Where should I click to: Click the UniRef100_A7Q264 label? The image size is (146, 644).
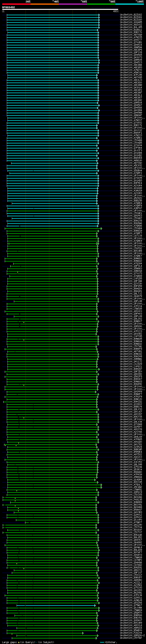pyautogui.click(x=131, y=263)
